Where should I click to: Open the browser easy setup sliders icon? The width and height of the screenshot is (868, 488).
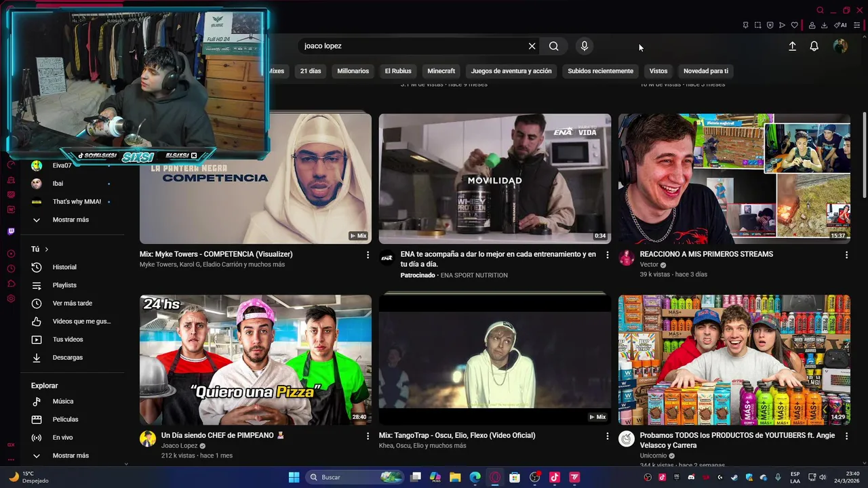(857, 25)
